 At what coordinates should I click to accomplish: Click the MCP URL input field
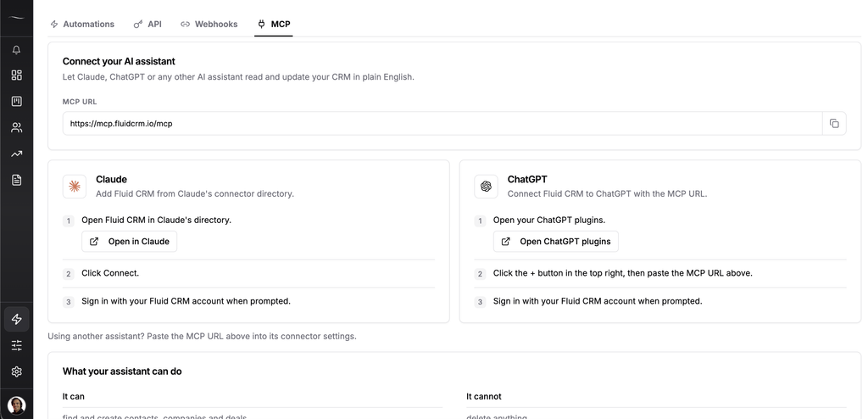(x=442, y=124)
